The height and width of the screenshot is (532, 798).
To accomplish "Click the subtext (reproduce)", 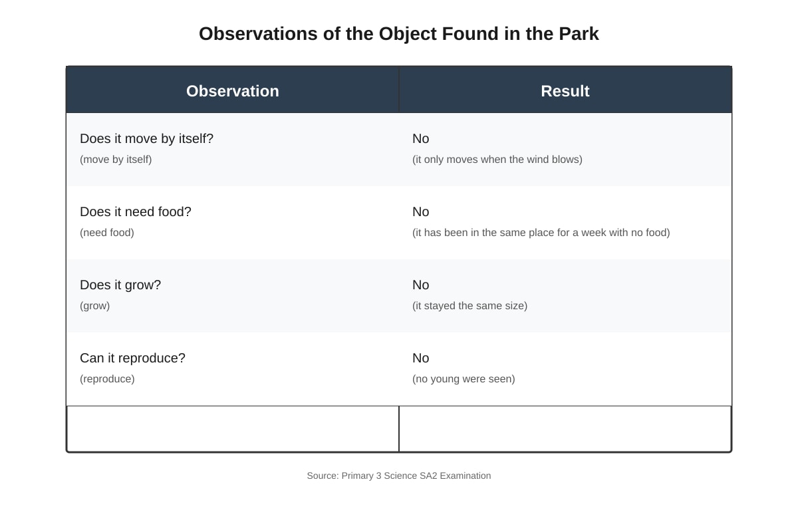I will (x=107, y=379).
